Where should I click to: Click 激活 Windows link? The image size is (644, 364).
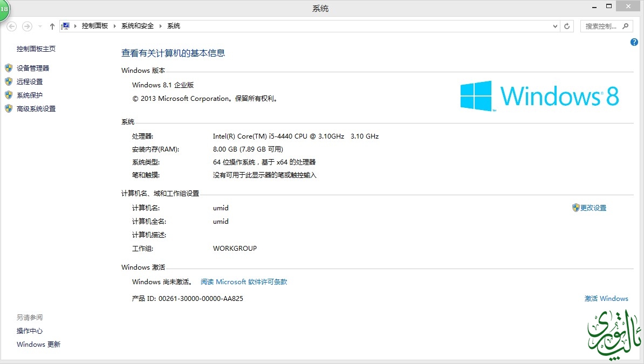[x=606, y=299]
